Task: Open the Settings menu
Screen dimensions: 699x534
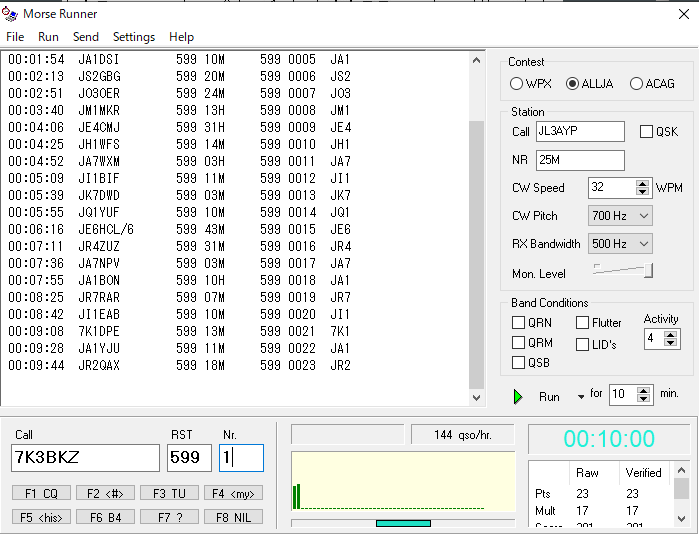Action: [x=134, y=37]
